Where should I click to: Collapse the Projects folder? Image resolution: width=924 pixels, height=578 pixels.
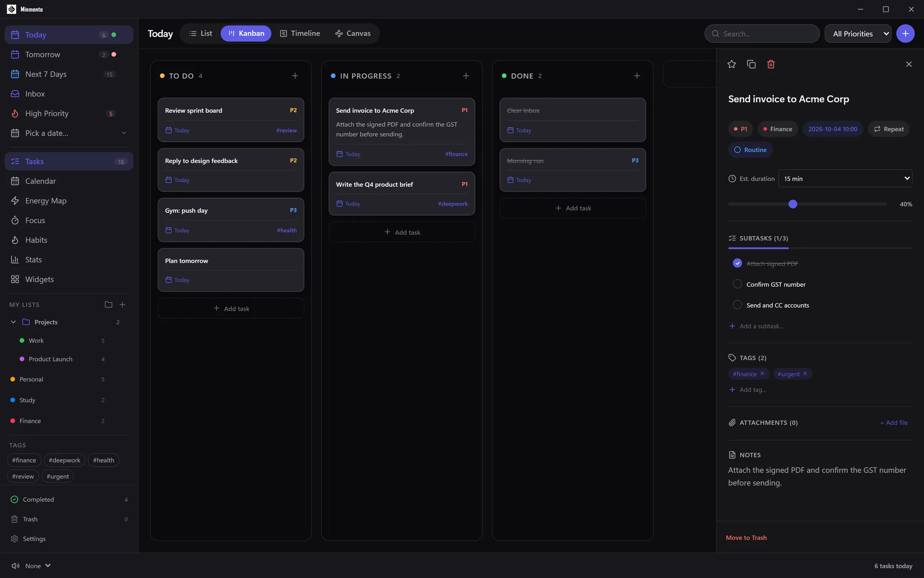click(13, 322)
